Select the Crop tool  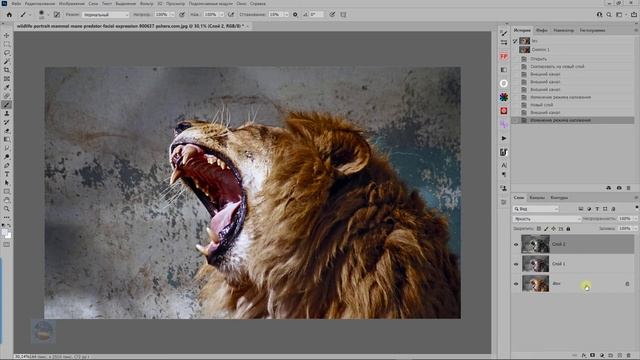coord(7,70)
